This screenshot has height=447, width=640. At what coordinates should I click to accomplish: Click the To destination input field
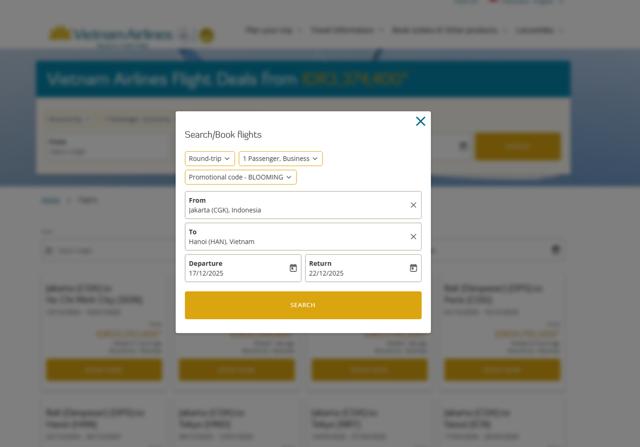[x=303, y=237]
